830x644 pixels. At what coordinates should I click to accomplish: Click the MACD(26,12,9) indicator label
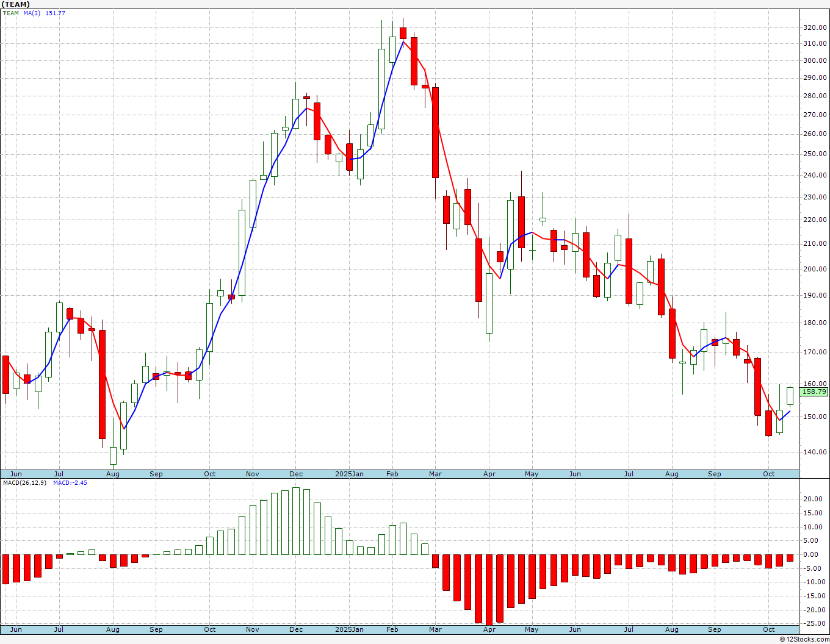(26, 482)
